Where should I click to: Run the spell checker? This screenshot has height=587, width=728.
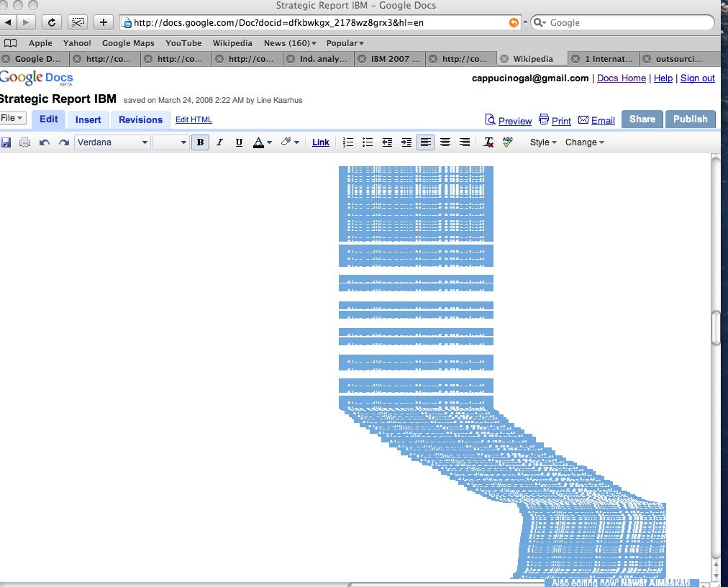508,142
